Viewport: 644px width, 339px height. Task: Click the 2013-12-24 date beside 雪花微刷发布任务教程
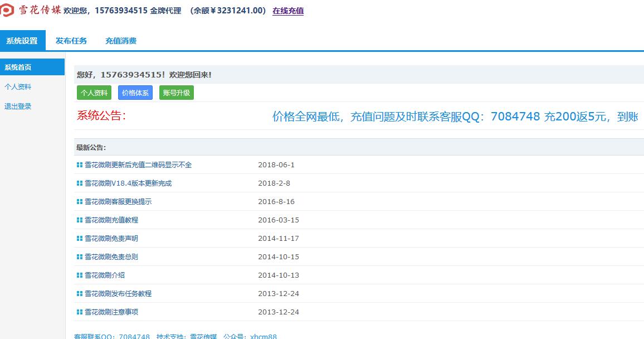click(x=279, y=294)
